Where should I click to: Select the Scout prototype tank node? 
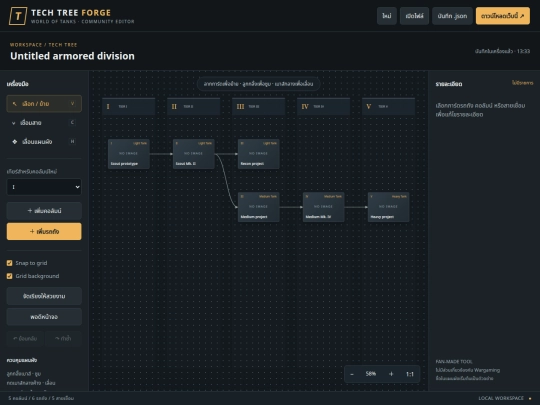[x=129, y=154]
